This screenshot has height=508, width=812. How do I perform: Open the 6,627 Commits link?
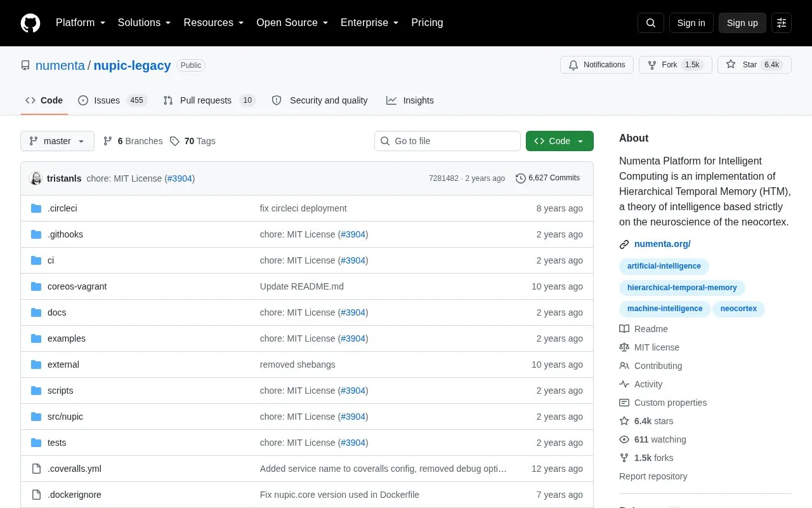(x=547, y=178)
